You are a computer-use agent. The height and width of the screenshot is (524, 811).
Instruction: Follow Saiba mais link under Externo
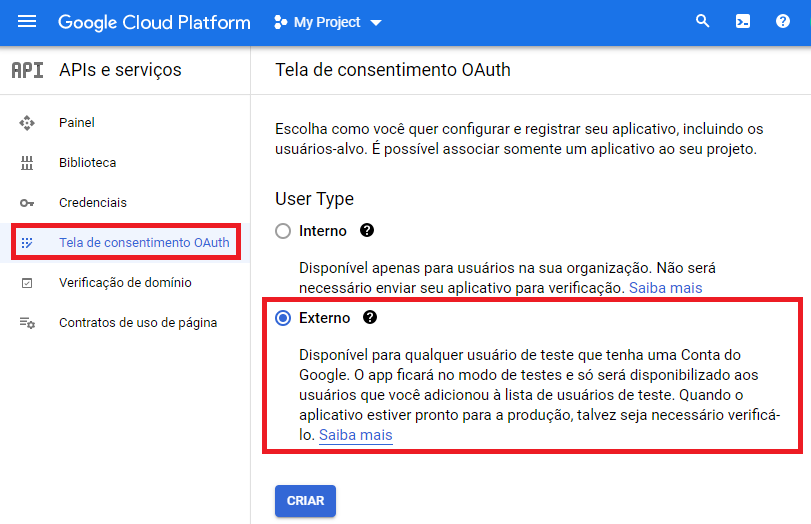point(355,435)
